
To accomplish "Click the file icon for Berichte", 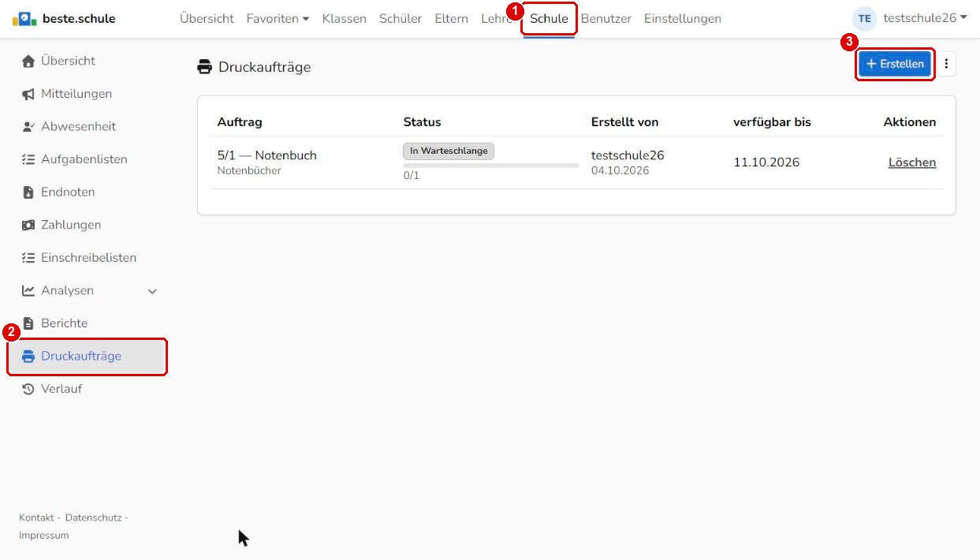I will (x=28, y=323).
